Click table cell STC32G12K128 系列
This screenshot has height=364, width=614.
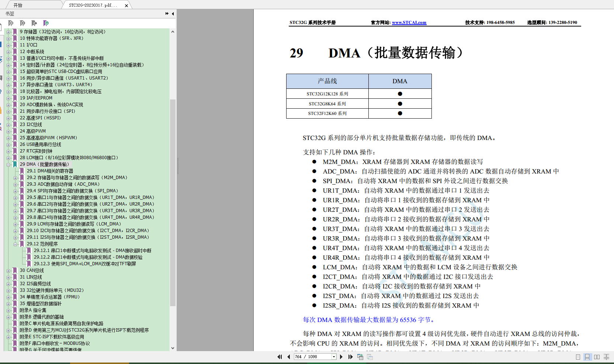tap(327, 94)
